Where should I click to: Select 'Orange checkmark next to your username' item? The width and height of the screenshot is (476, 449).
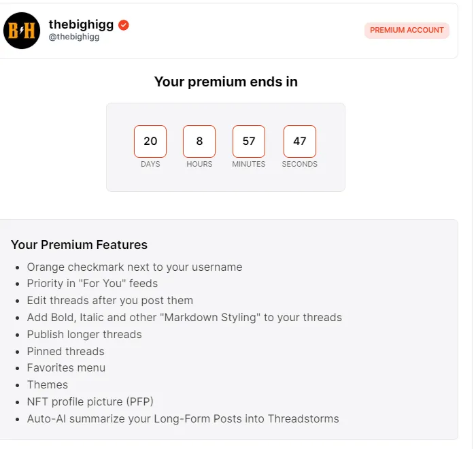tap(135, 267)
